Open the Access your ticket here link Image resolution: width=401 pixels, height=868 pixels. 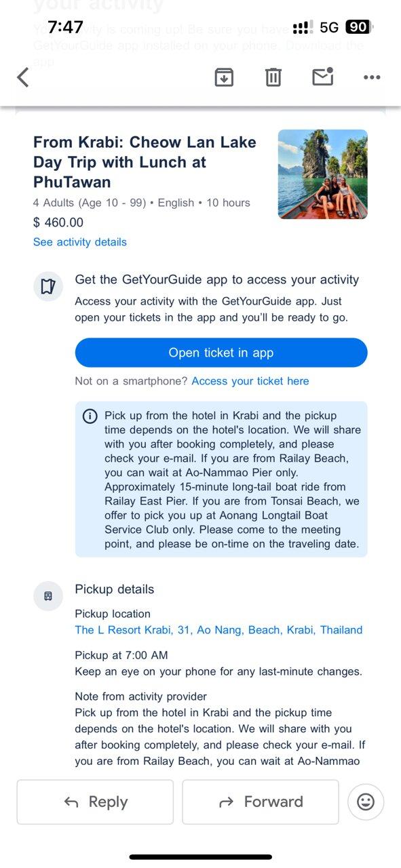pyautogui.click(x=250, y=381)
